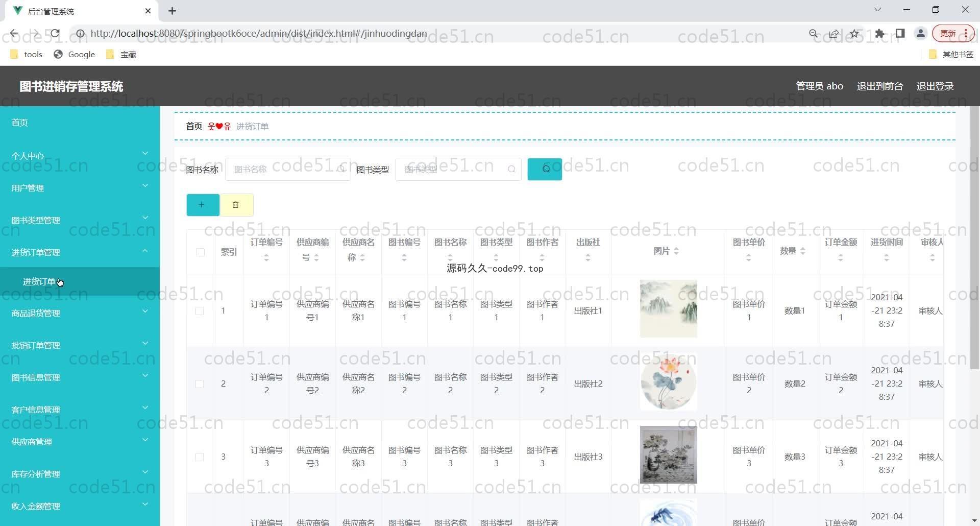The height and width of the screenshot is (526, 980).
Task: Check the row 2 checkbox
Action: (200, 384)
